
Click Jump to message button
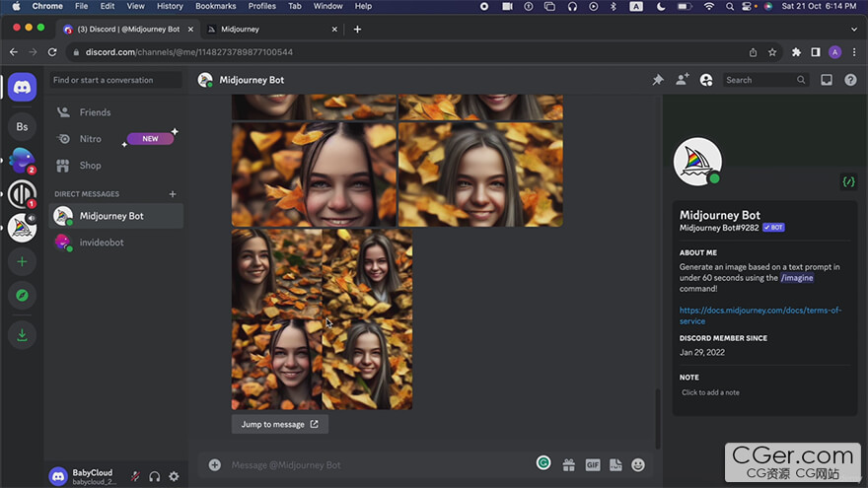[x=279, y=424]
